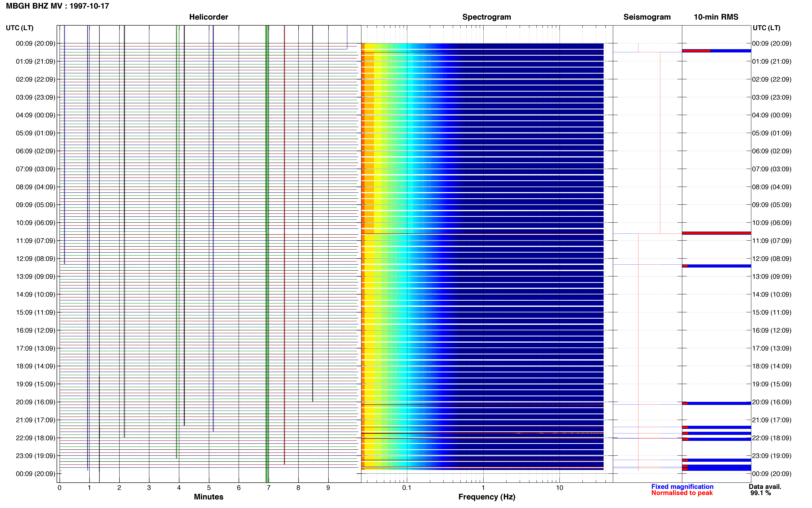Click the right 22:09 (18:09) time label
The height and width of the screenshot is (508, 812).
point(772,438)
